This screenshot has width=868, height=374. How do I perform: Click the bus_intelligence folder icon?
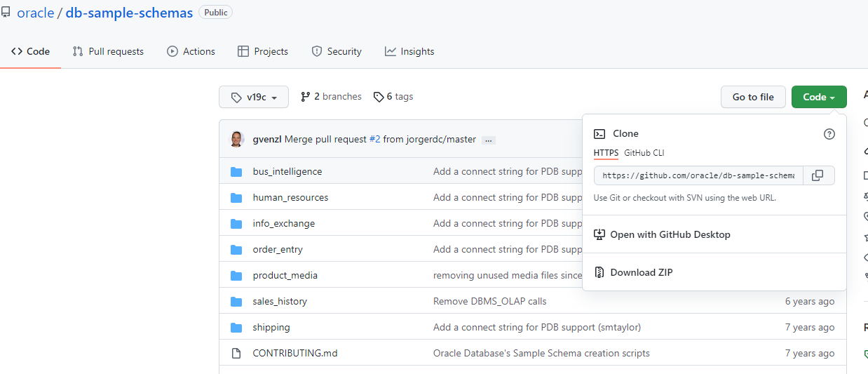tap(236, 171)
